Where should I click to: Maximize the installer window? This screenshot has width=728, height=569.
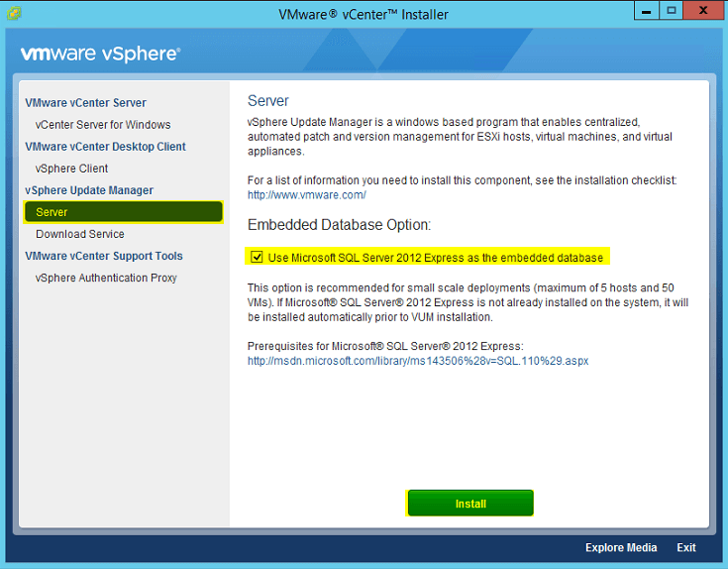671,11
